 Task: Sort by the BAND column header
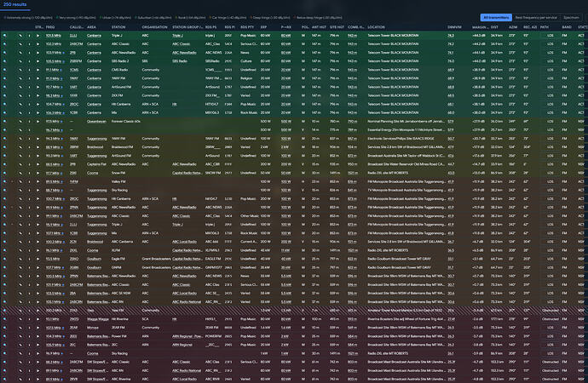click(x=566, y=27)
